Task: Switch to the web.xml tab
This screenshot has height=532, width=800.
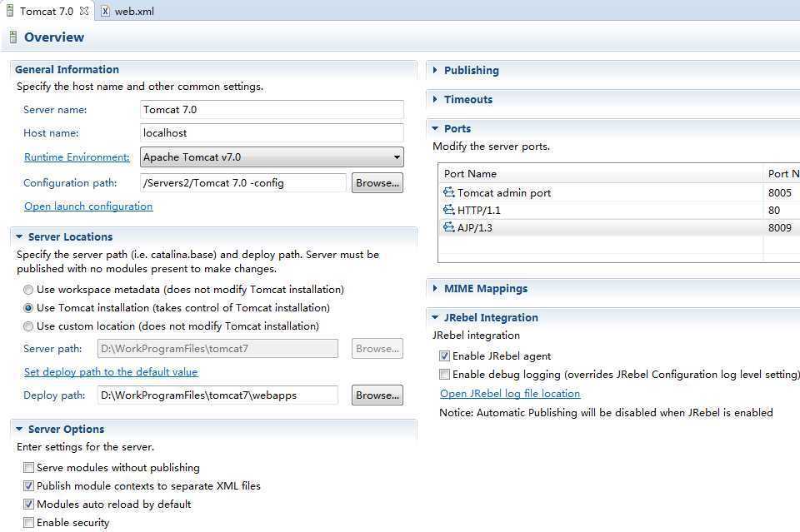Action: point(133,12)
